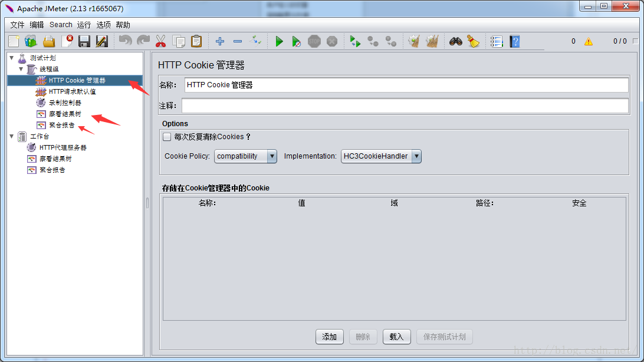This screenshot has width=644, height=362.
Task: Collapse the 线程组 tree node
Action: (21, 69)
